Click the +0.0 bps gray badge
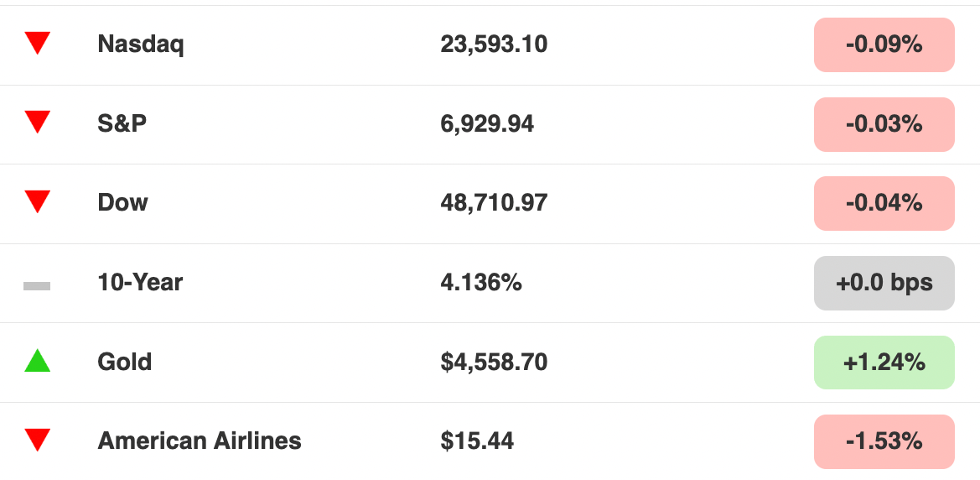980x480 pixels. pyautogui.click(x=884, y=283)
